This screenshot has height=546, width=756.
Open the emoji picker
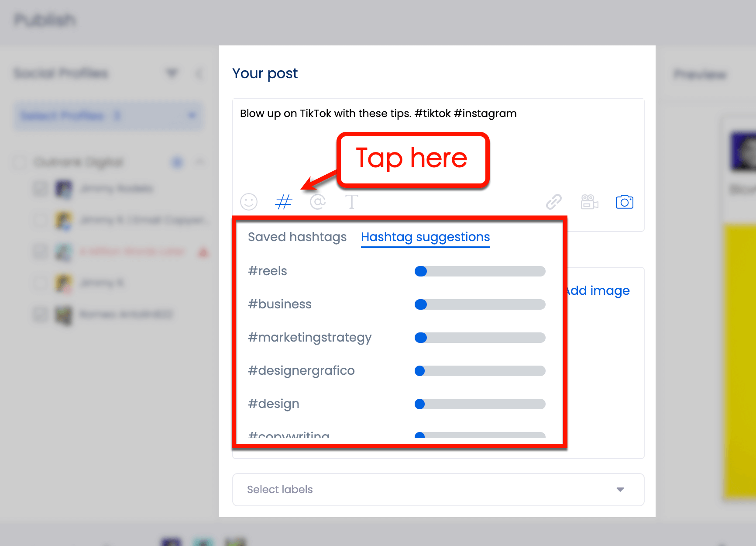pos(248,202)
